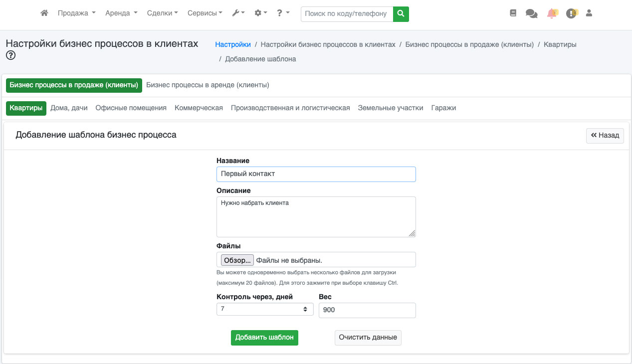Open the chat messages icon
632x364 pixels.
[x=531, y=14]
